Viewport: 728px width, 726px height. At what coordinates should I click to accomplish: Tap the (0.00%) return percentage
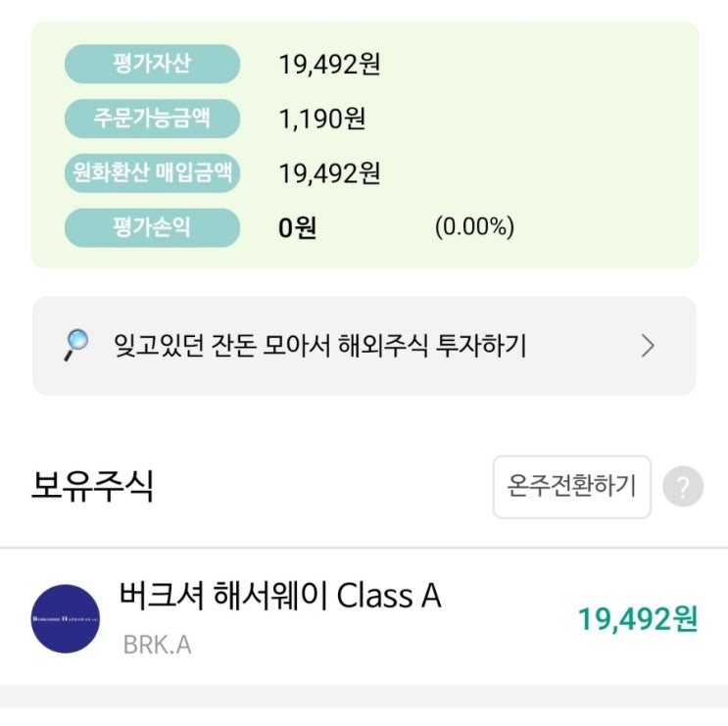click(x=474, y=228)
